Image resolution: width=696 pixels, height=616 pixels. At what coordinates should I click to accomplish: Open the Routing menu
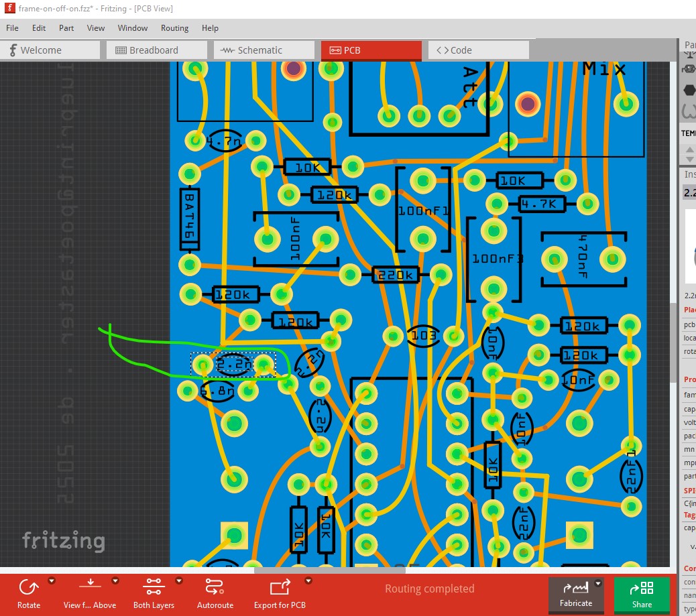(x=174, y=28)
